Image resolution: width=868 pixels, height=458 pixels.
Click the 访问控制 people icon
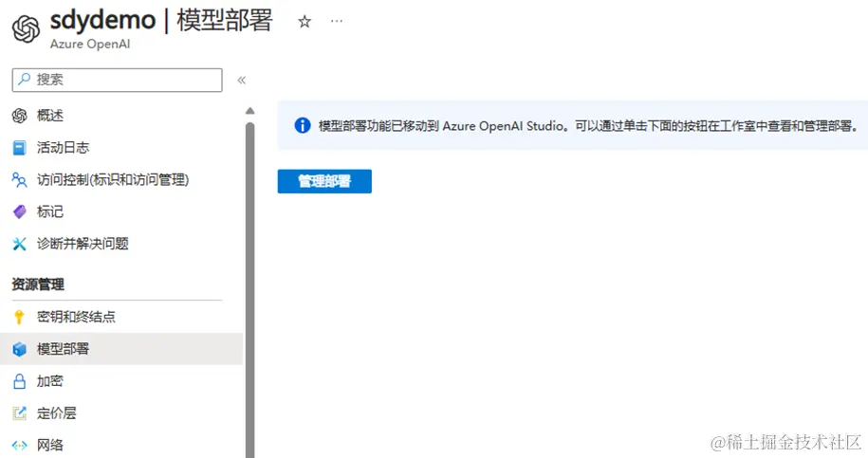(19, 180)
